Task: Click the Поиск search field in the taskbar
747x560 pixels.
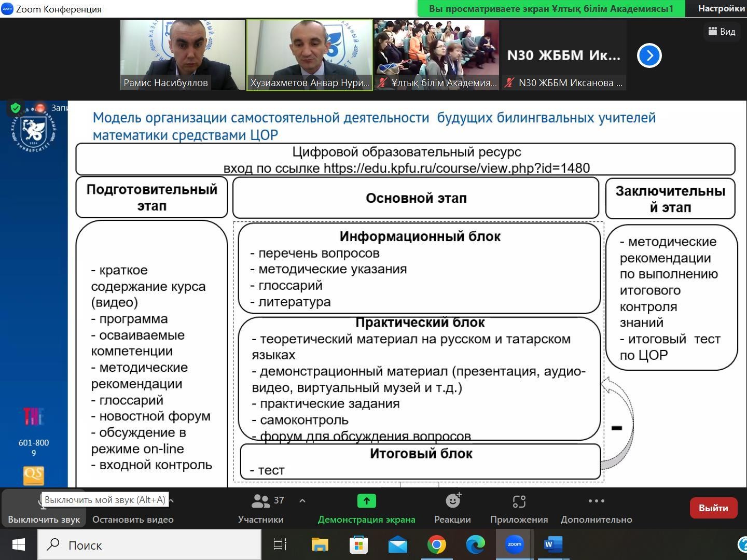Action: [149, 545]
